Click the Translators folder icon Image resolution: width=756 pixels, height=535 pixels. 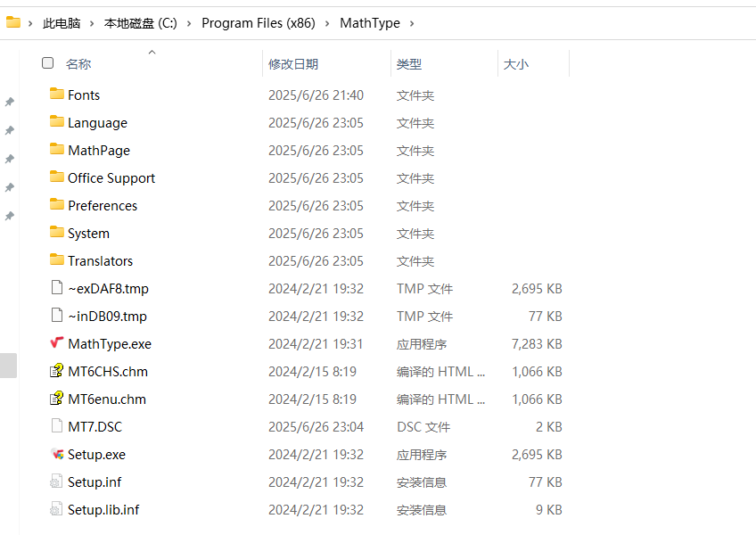pyautogui.click(x=57, y=259)
